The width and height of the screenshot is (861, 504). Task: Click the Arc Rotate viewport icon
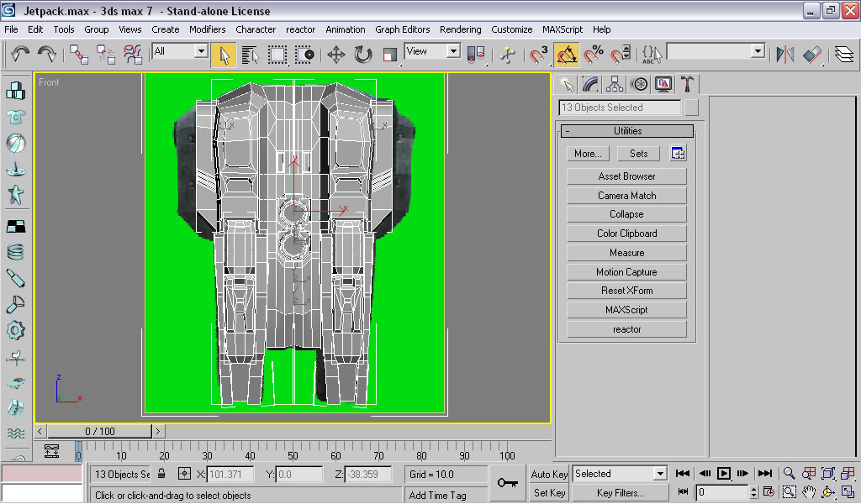click(x=827, y=492)
